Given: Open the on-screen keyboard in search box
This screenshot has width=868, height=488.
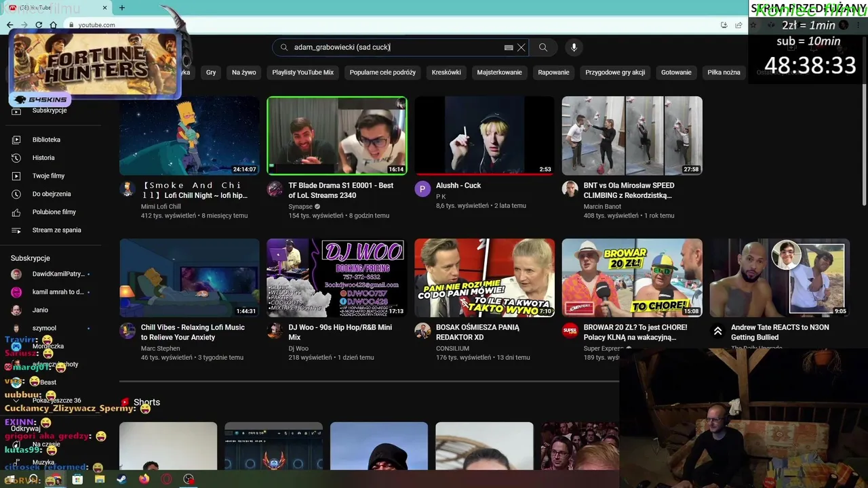Looking at the screenshot, I should click(509, 47).
